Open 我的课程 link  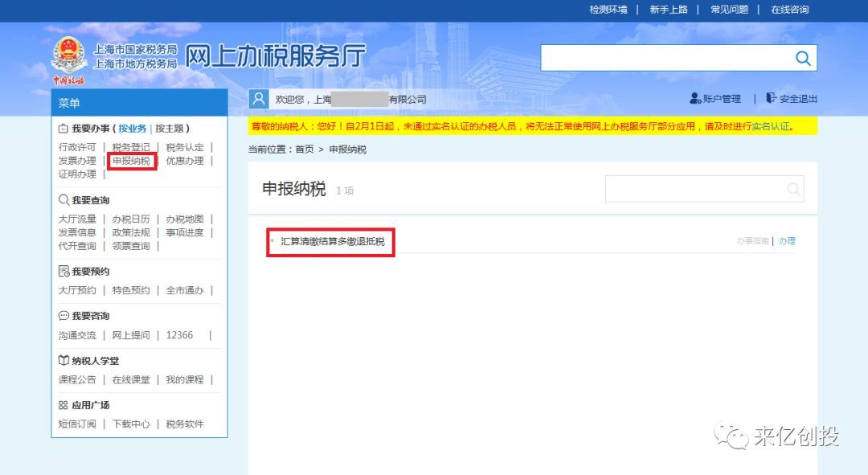pyautogui.click(x=185, y=380)
